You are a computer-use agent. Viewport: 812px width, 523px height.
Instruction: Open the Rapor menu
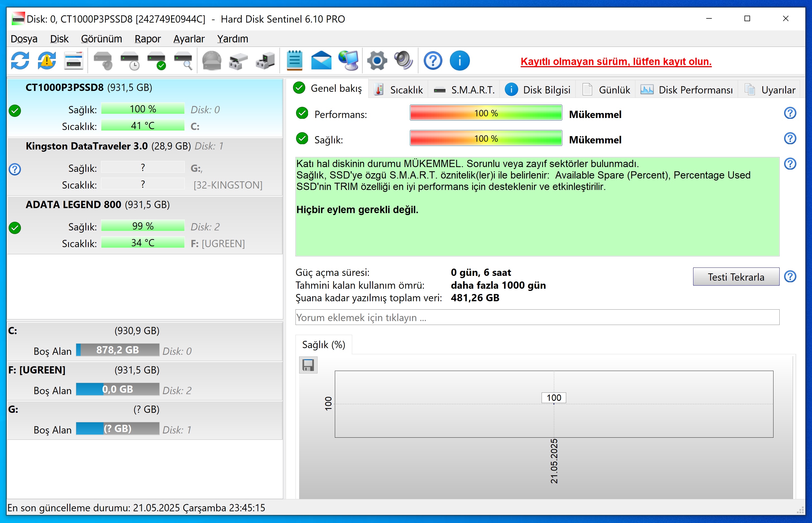tap(147, 39)
